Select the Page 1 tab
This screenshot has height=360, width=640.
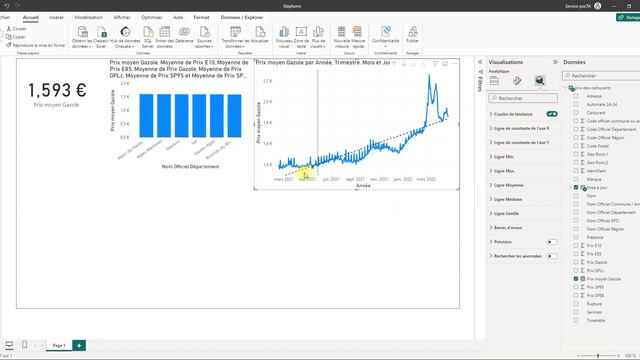59,345
